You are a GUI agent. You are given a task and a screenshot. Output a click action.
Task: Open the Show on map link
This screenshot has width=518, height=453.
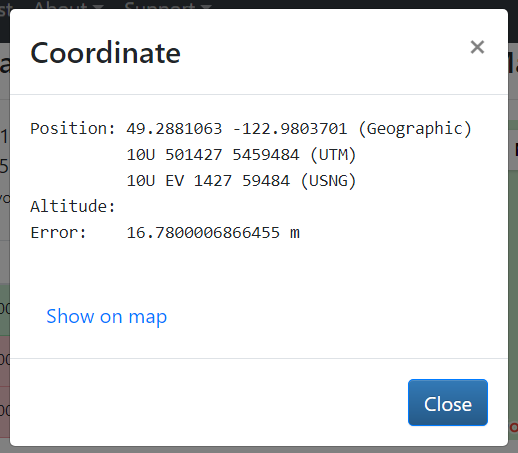[x=107, y=316]
